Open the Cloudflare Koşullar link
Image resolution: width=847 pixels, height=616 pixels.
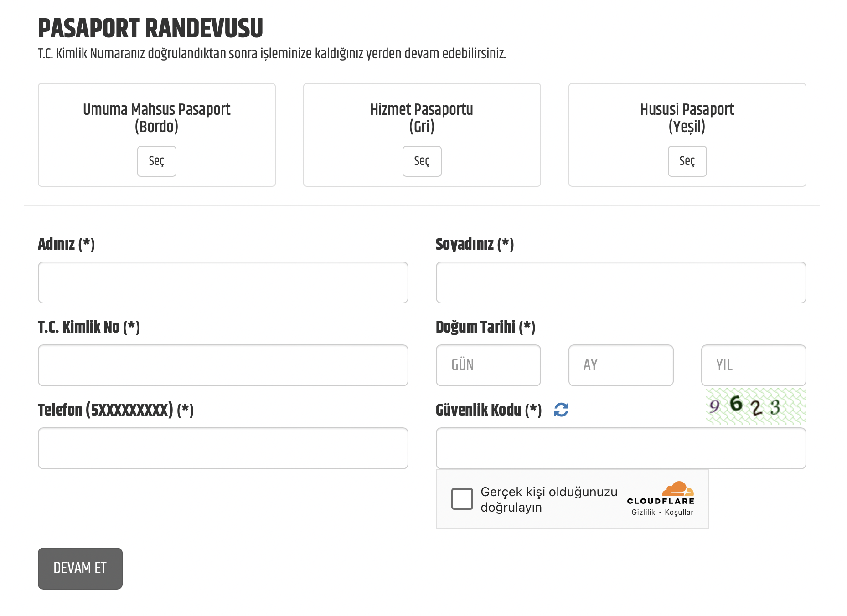point(679,513)
